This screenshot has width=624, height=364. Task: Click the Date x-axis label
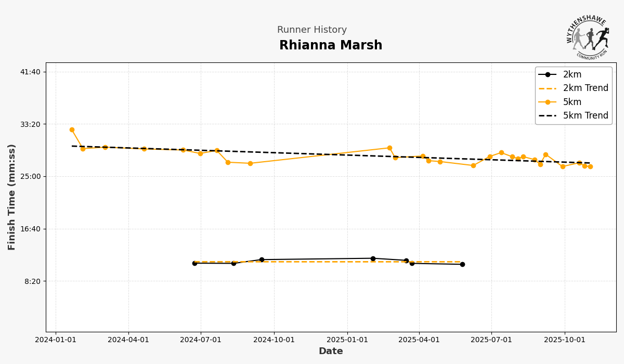(331, 352)
